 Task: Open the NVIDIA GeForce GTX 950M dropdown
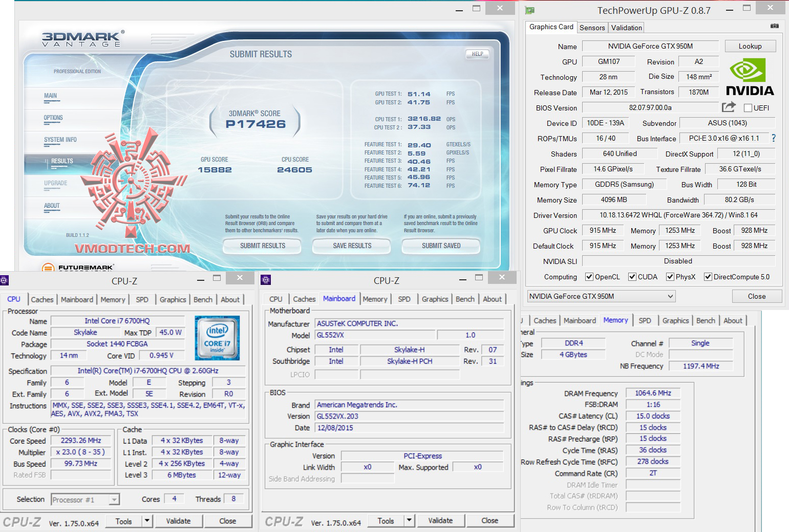[601, 296]
